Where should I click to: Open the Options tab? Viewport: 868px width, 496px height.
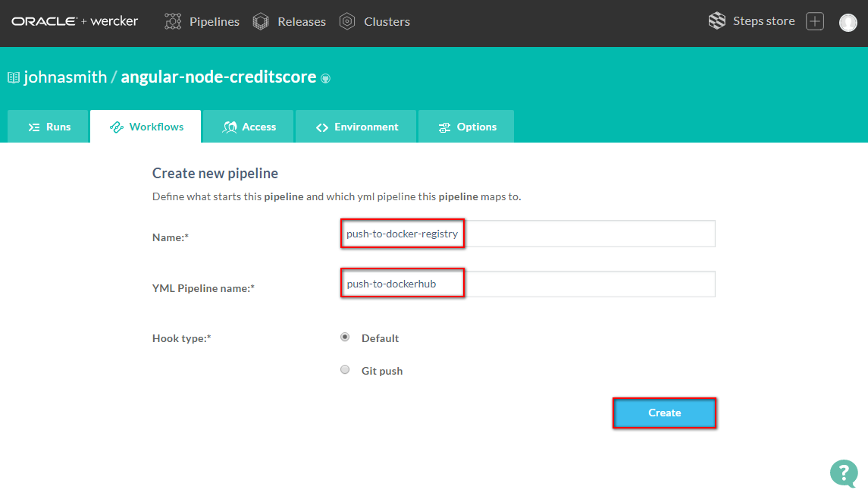click(x=467, y=127)
